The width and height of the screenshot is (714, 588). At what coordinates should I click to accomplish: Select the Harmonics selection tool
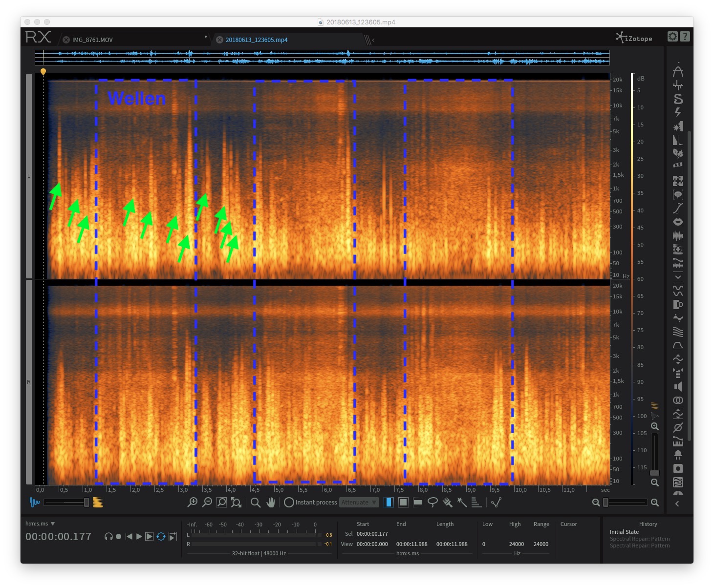[x=476, y=502]
